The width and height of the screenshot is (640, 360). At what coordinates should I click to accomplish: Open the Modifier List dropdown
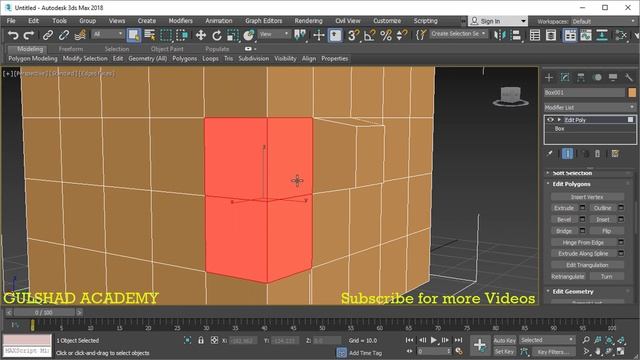[x=589, y=107]
